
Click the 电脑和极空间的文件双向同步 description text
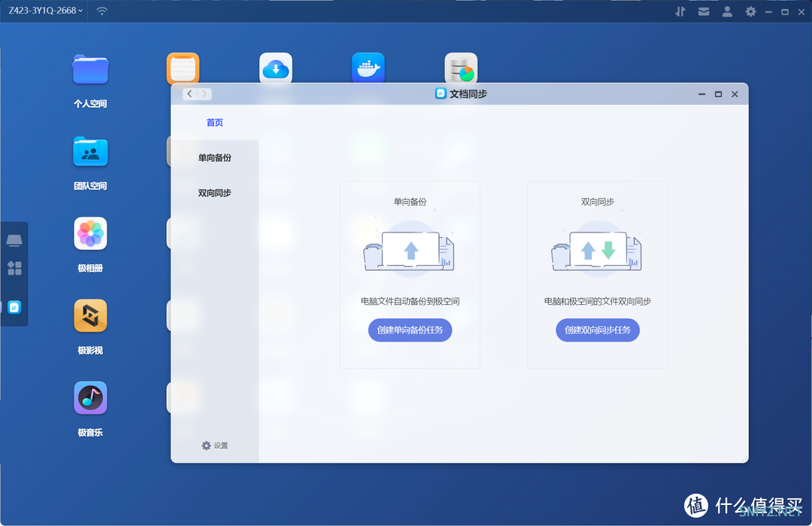point(598,301)
